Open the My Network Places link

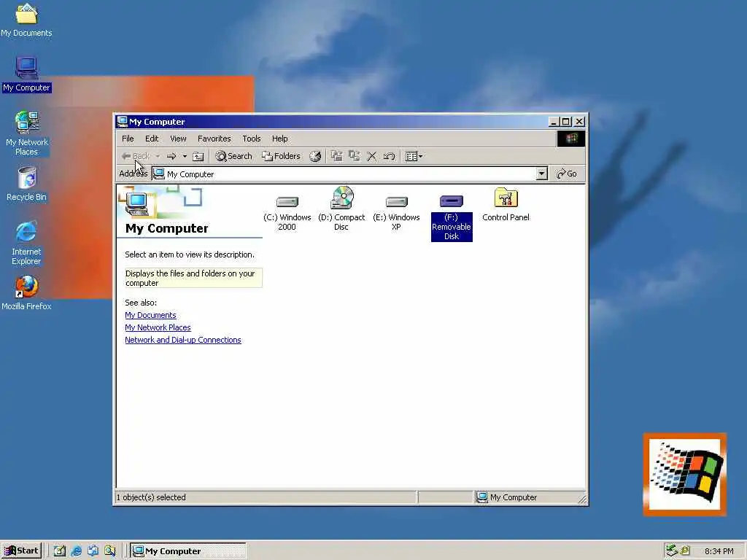click(x=158, y=327)
